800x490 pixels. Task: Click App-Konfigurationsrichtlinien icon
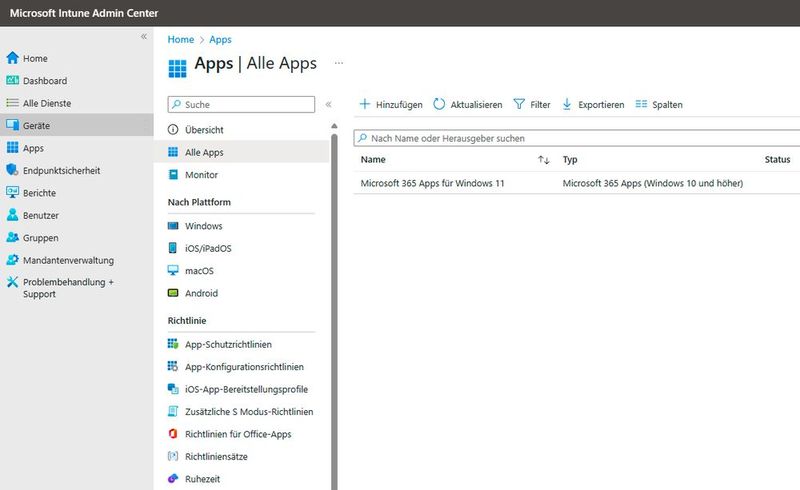tap(173, 366)
